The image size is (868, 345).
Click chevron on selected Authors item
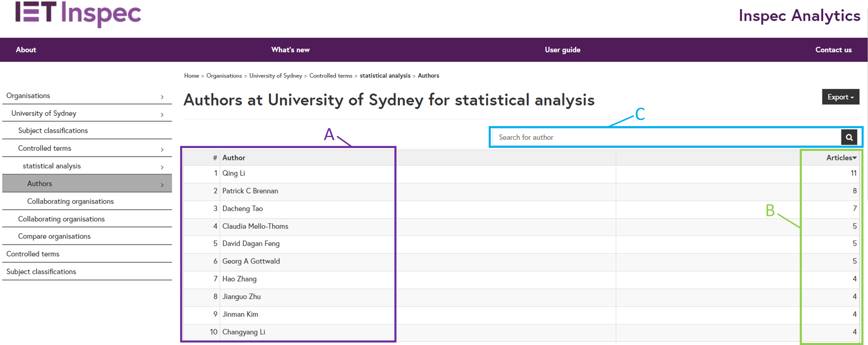point(162,185)
